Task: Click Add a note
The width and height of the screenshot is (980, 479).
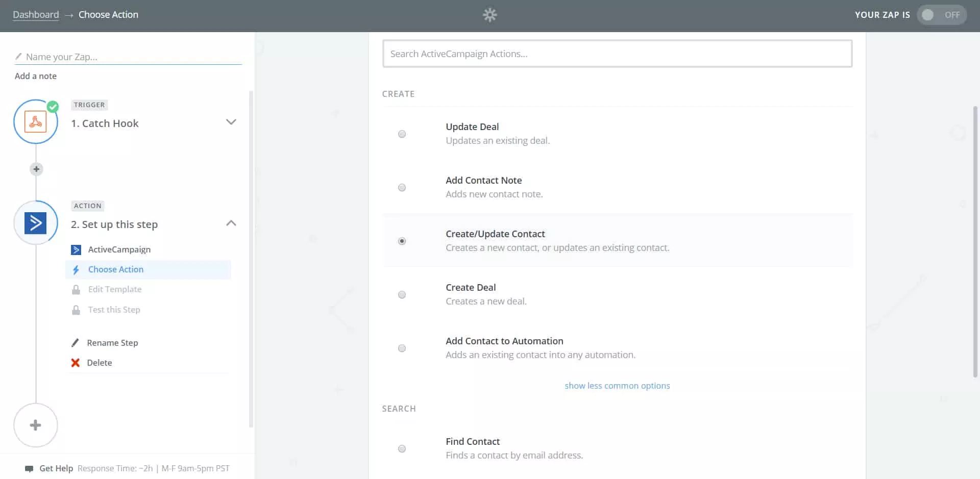Action: tap(36, 76)
